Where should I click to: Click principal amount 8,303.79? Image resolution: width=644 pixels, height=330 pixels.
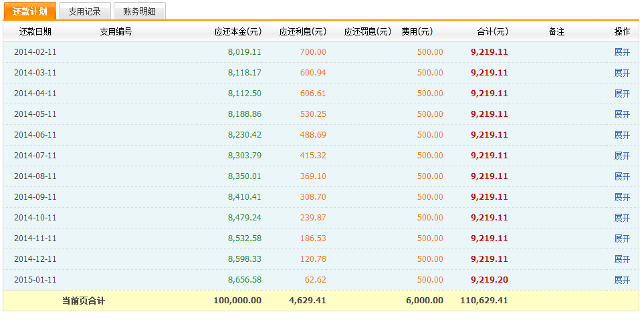point(244,156)
